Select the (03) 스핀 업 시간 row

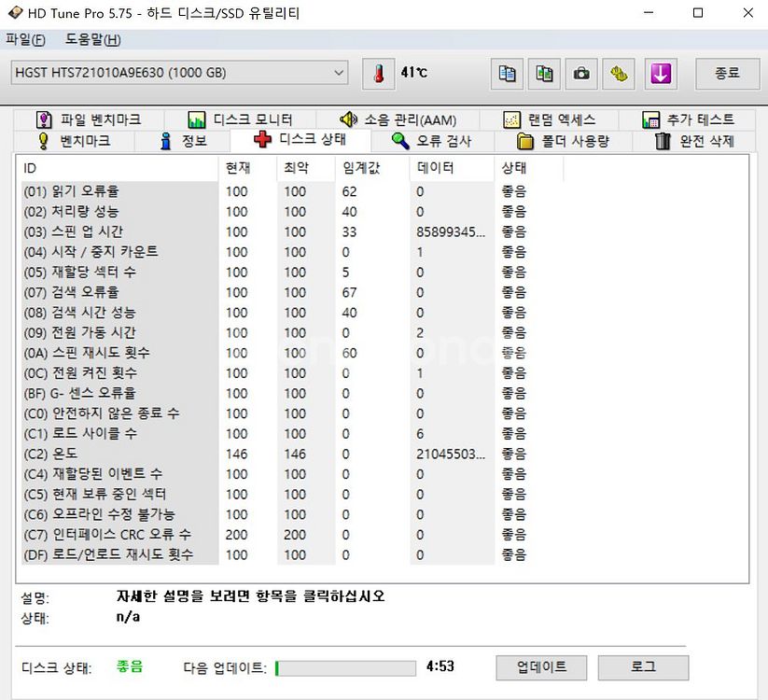pos(292,231)
